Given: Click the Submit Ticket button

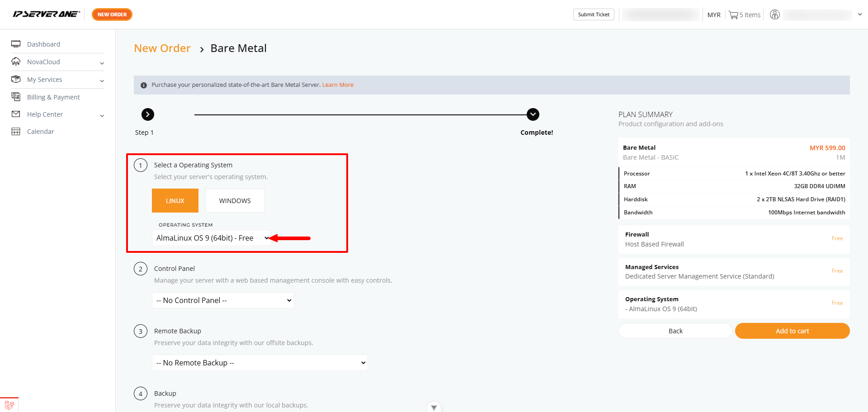Looking at the screenshot, I should [594, 14].
